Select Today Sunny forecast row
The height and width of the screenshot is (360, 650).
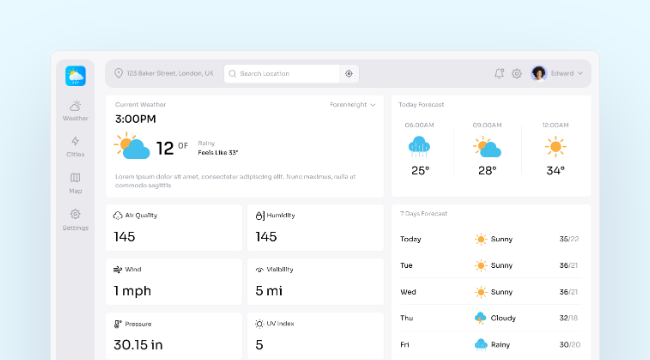click(x=491, y=239)
